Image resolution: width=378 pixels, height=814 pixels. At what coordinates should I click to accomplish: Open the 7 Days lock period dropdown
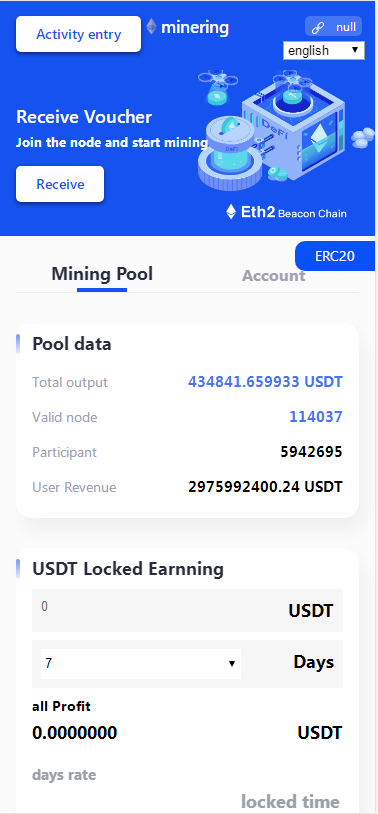tap(141, 663)
